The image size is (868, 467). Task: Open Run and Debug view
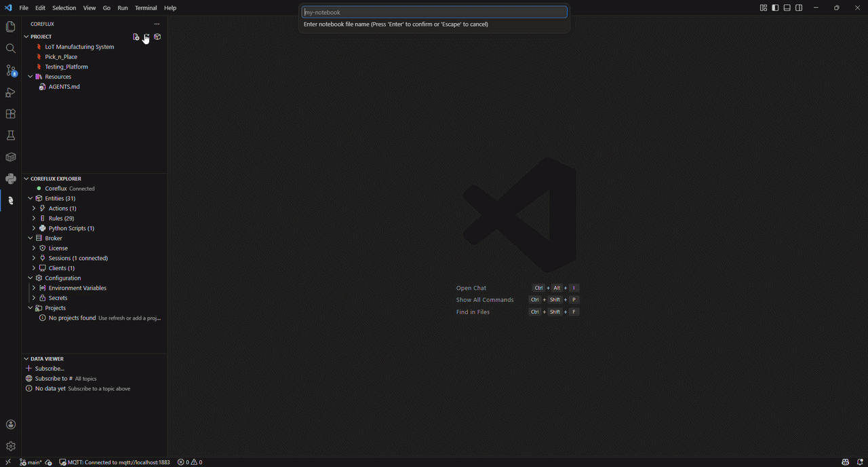[x=10, y=92]
